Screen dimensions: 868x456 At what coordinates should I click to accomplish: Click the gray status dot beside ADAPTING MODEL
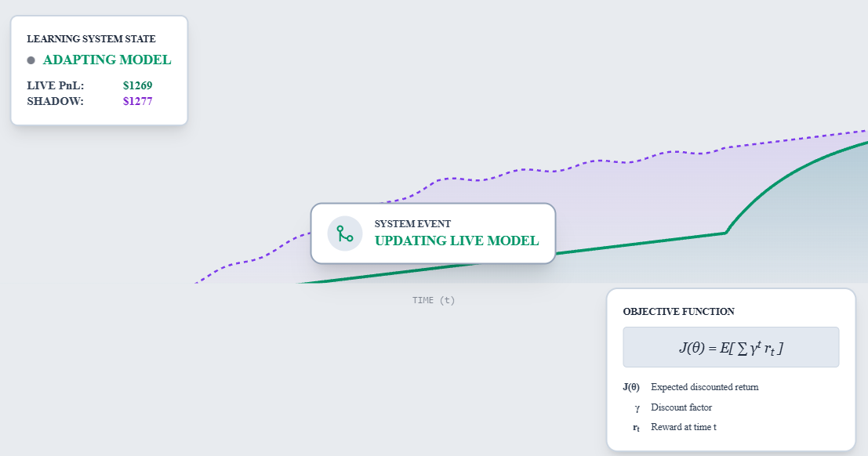31,60
